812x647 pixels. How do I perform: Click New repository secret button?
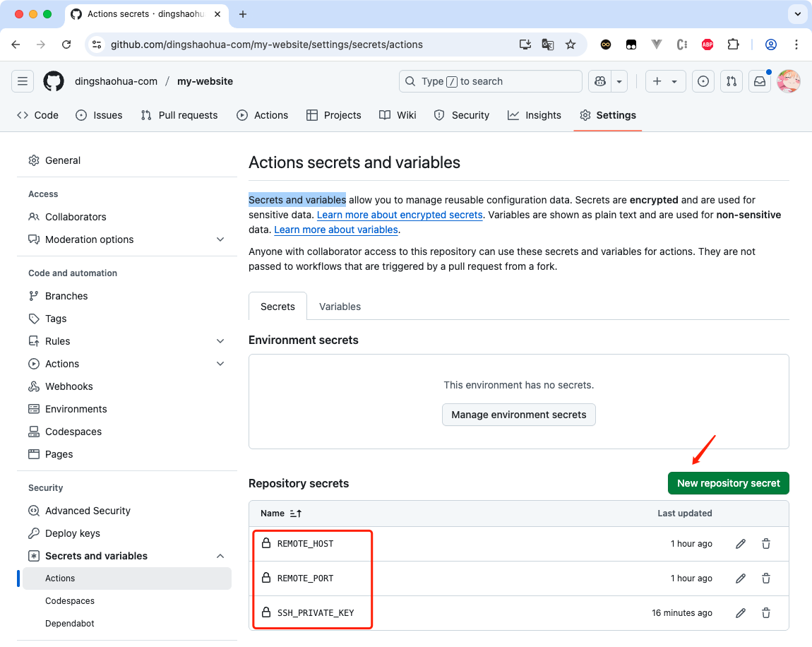728,483
